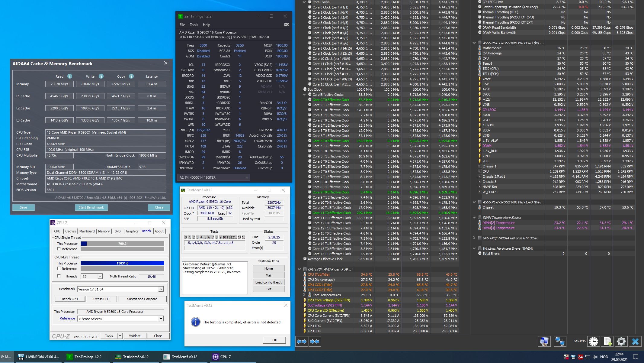
Task: Click info icon next to Write in AIDA64
Action: (101, 76)
